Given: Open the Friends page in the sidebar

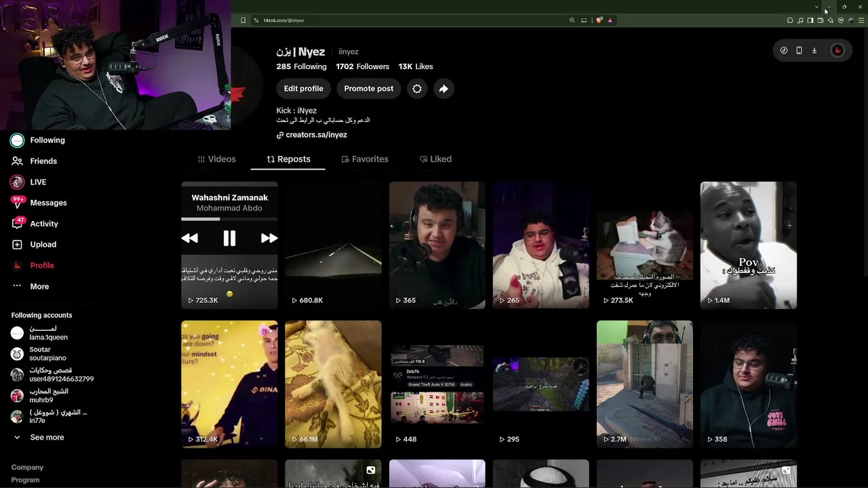Looking at the screenshot, I should tap(34, 161).
